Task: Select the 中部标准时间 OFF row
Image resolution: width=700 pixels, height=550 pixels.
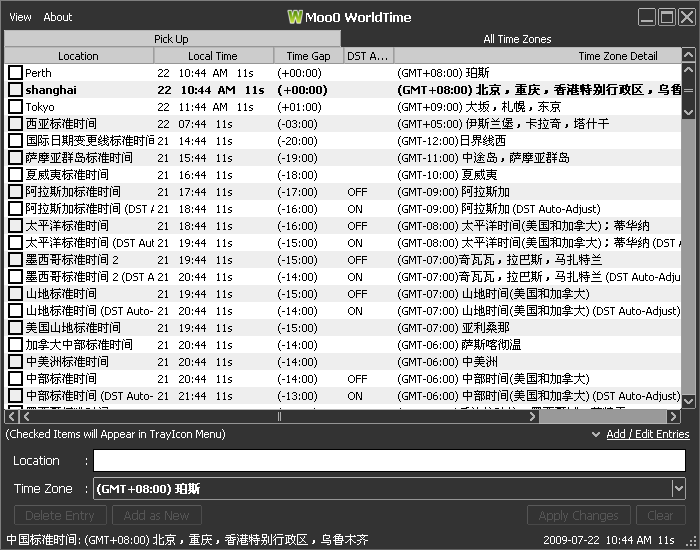Action: [x=343, y=379]
